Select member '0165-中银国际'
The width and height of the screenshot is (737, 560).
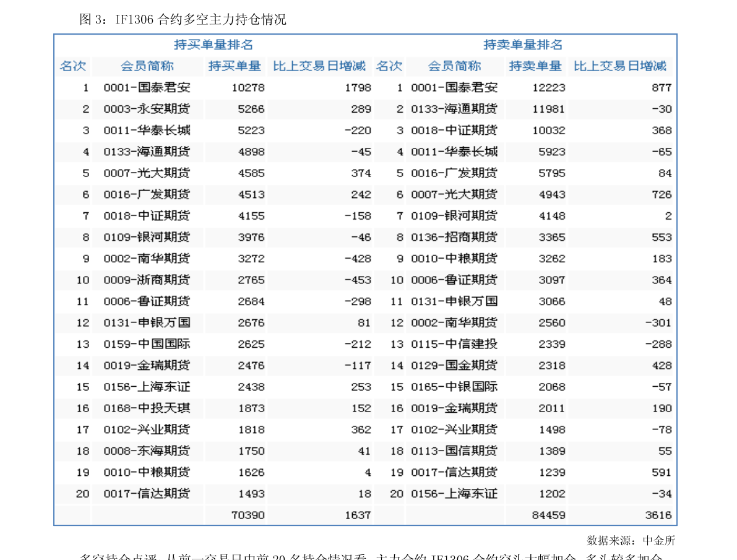[x=454, y=387]
